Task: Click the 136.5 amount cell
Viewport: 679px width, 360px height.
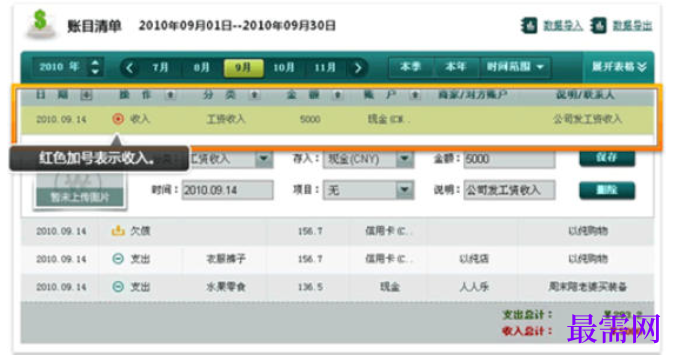Action: pyautogui.click(x=310, y=287)
